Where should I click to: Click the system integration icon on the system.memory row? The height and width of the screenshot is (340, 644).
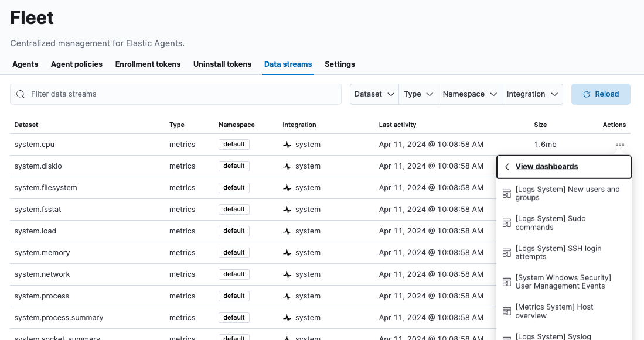click(x=287, y=252)
